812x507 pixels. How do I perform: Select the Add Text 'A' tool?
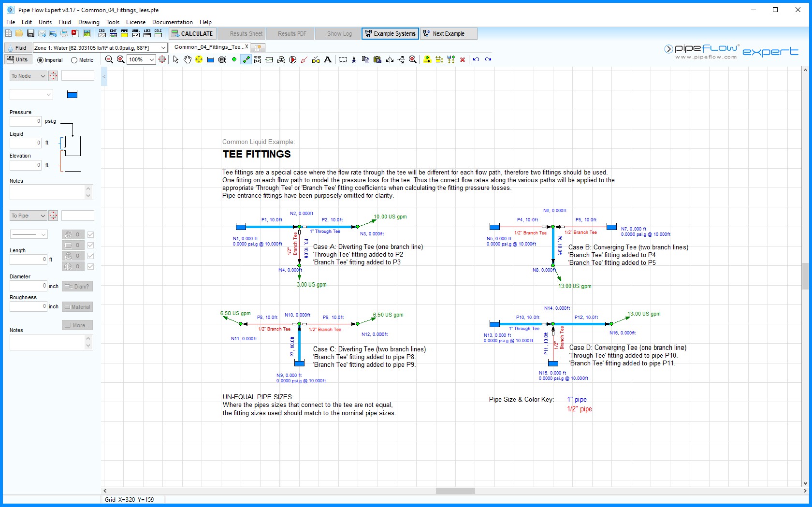coord(328,59)
